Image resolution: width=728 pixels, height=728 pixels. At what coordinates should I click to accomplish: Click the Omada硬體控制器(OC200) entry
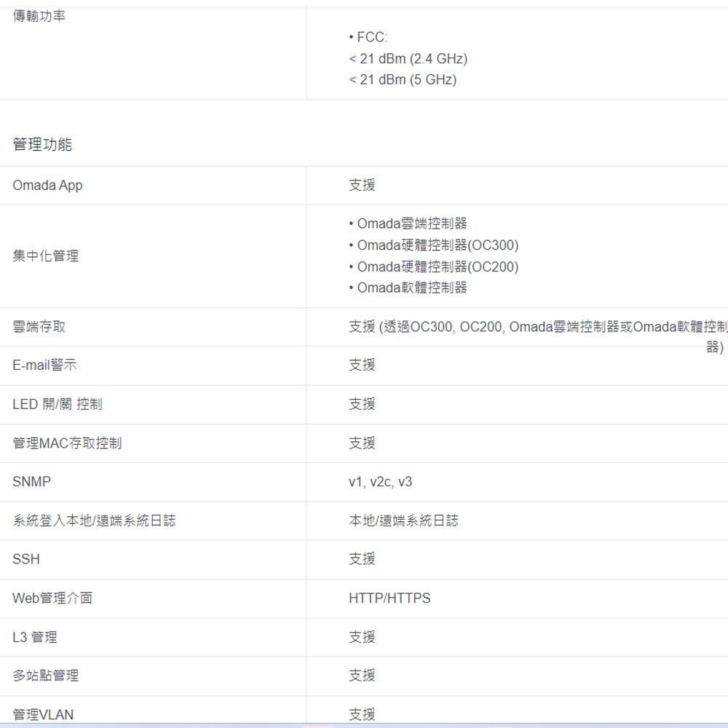coord(437,266)
